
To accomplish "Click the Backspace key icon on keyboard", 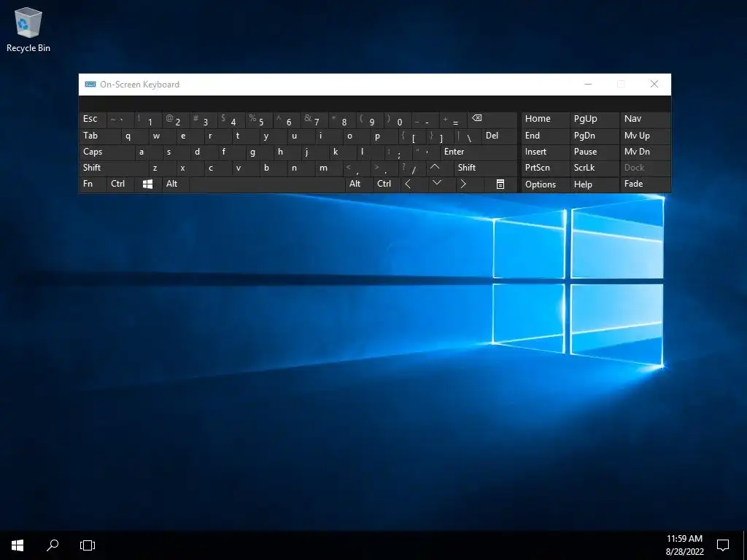I will [492, 119].
